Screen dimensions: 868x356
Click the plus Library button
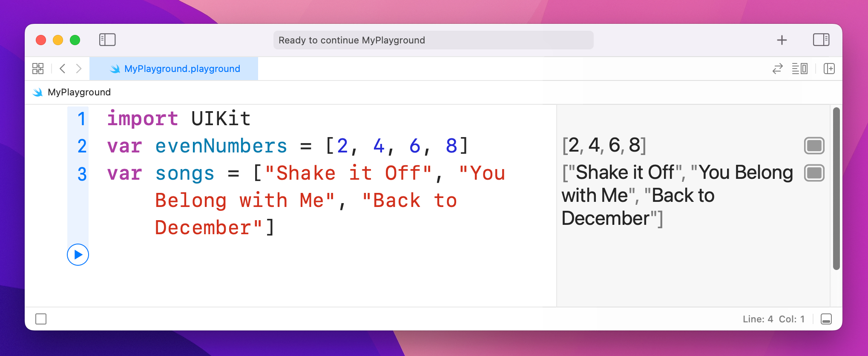[x=782, y=40]
